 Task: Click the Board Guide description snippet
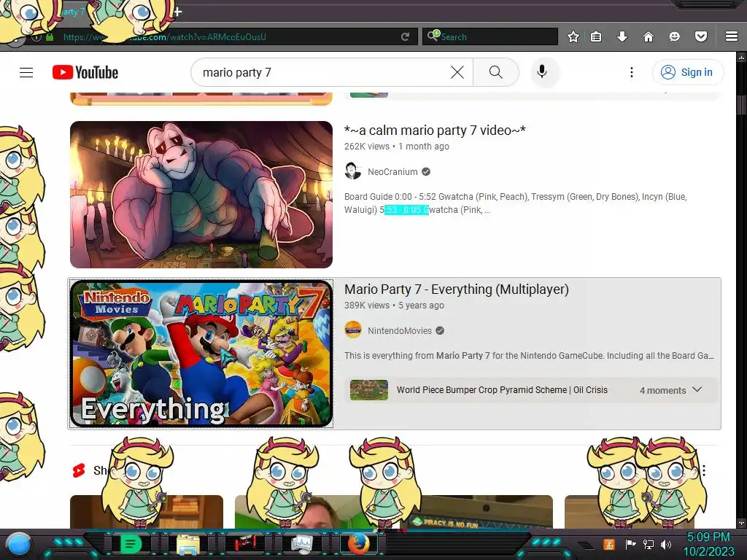pos(516,203)
